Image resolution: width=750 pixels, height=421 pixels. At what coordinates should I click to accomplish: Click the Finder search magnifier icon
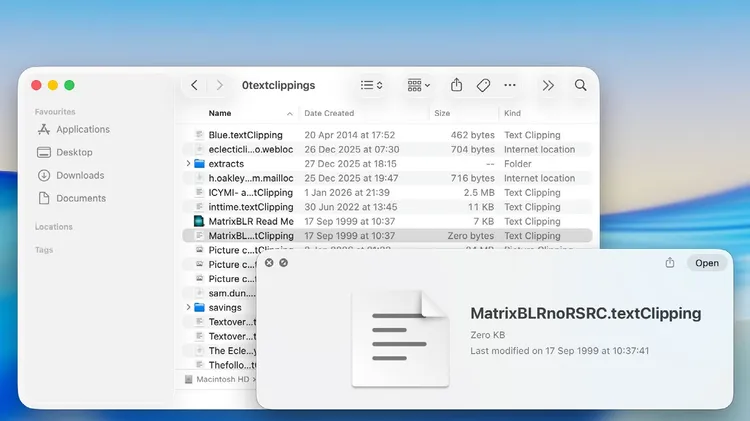580,86
